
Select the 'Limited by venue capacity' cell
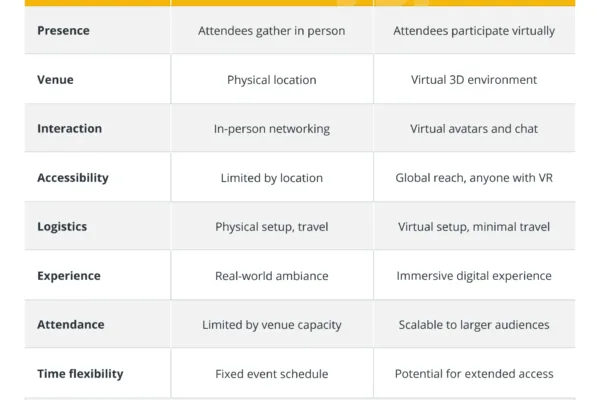pos(272,325)
